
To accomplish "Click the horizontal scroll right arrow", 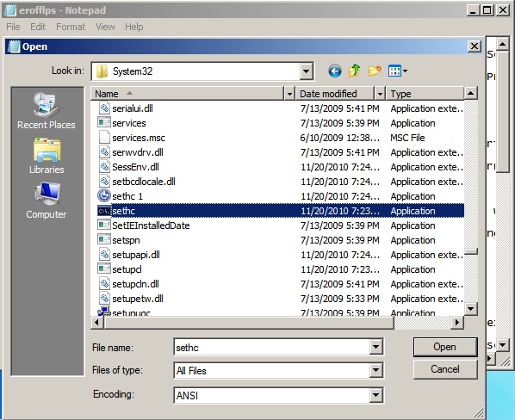I will 456,322.
